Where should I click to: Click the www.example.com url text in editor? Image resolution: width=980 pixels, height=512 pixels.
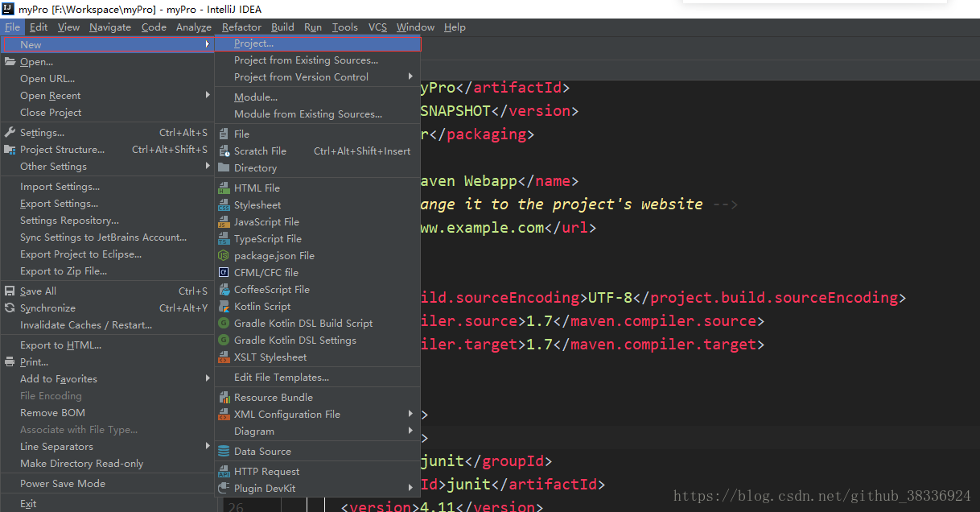point(482,227)
